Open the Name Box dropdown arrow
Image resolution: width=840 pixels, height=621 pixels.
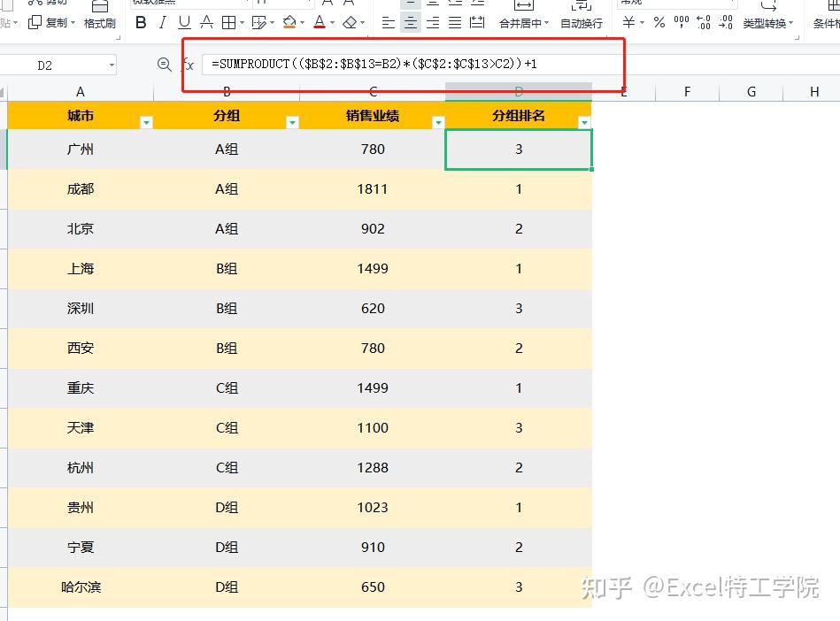click(x=112, y=65)
